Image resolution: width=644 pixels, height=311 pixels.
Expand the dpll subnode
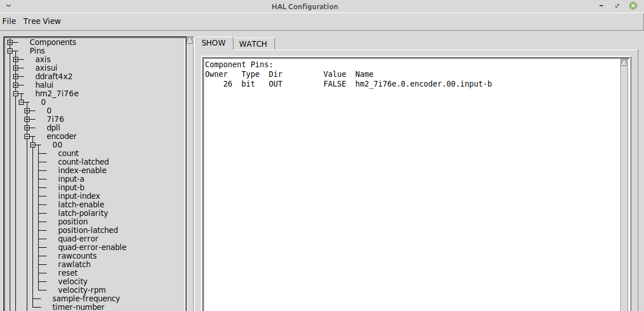(x=27, y=128)
